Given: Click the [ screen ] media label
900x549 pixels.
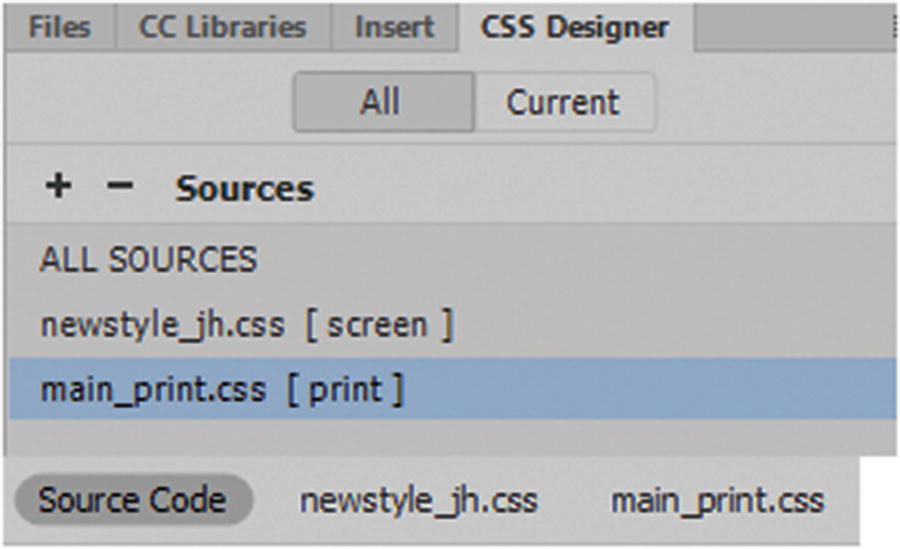Looking at the screenshot, I should pyautogui.click(x=379, y=325).
